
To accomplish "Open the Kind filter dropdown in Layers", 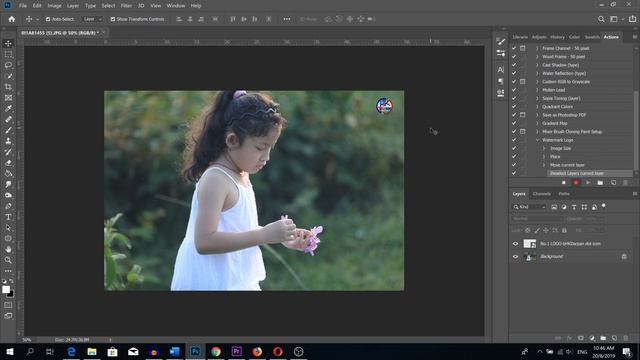I will pyautogui.click(x=529, y=207).
